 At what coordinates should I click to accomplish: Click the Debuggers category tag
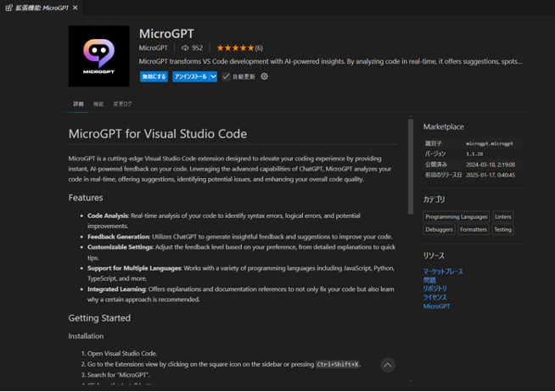click(x=439, y=229)
